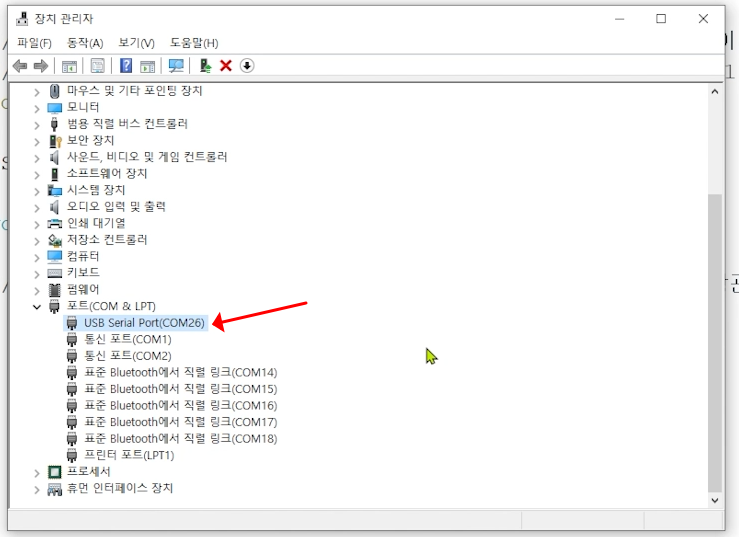Click the 프린터 포트(LPT1) icon
Screen dimensions: 739x537
pos(72,455)
